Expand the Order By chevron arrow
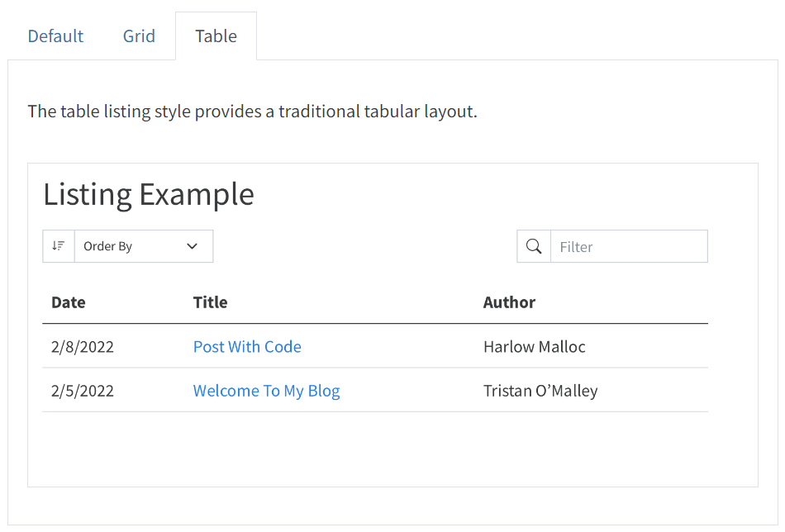Screen dimensions: 785x532 192,246
